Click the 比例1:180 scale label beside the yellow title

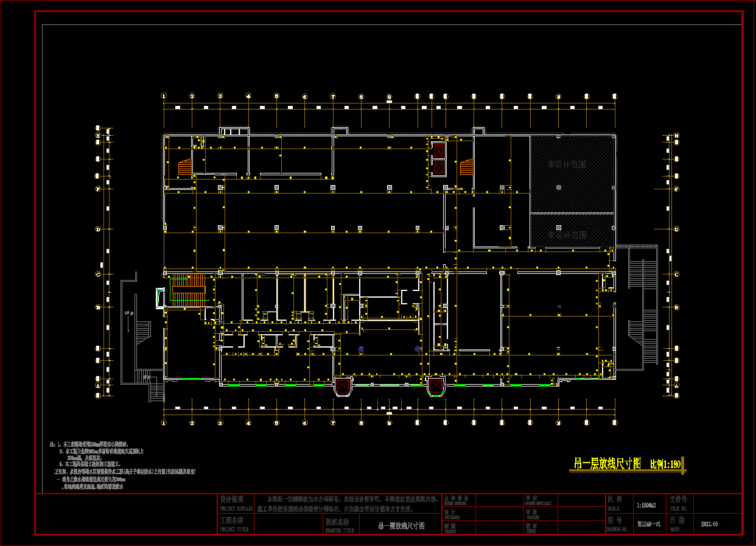point(665,464)
